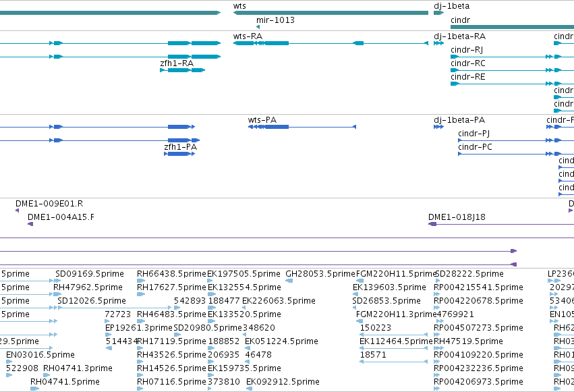
Task: Click the 206935 feature label
Action: (x=224, y=355)
